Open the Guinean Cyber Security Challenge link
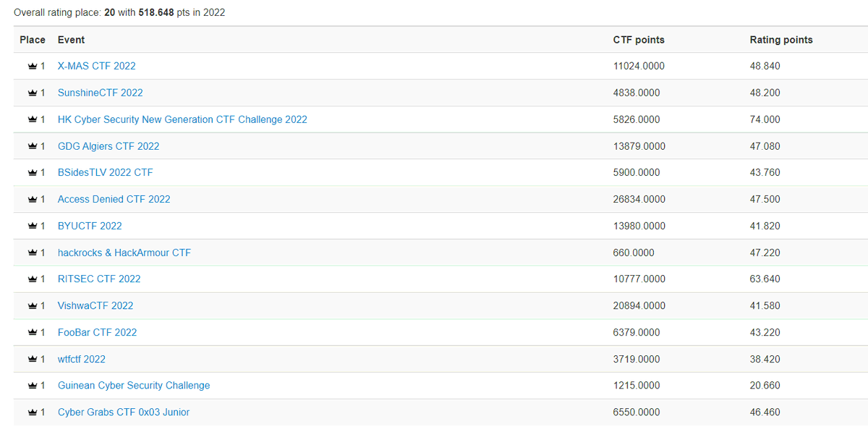This screenshot has height=432, width=868. (133, 385)
